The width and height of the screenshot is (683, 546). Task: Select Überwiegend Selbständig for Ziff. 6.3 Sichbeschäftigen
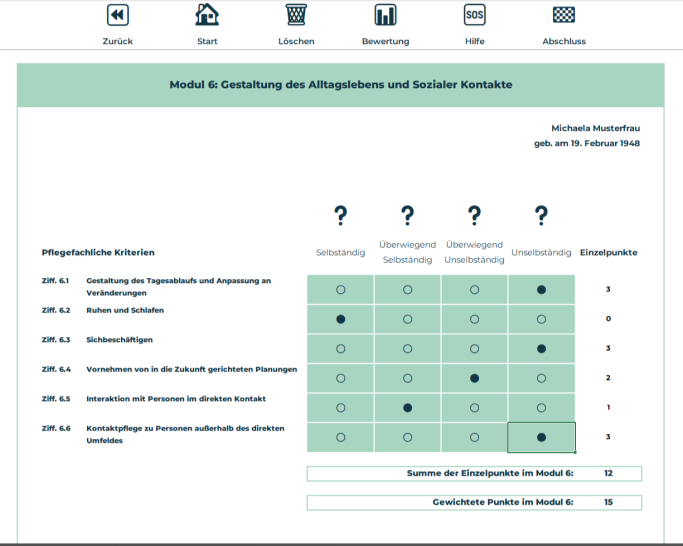pos(407,349)
